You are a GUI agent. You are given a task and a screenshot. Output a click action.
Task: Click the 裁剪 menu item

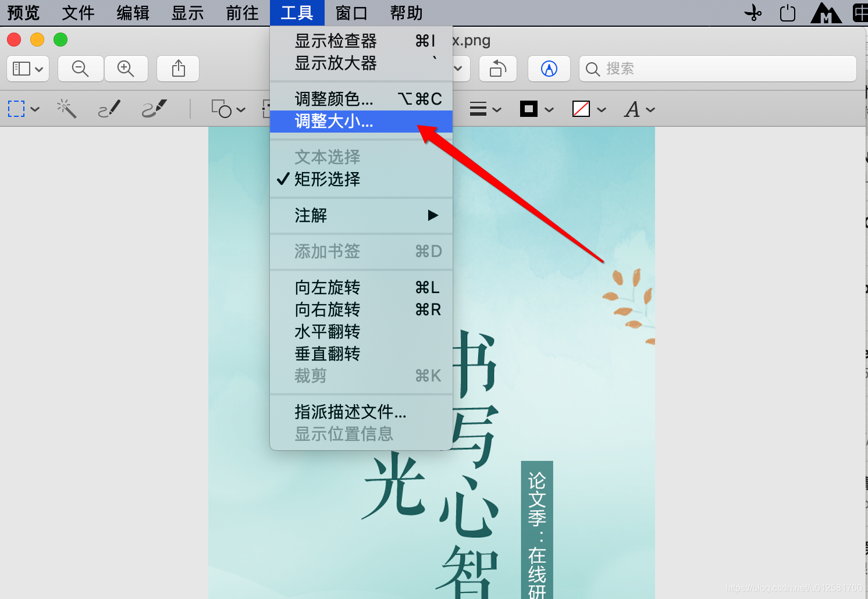pyautogui.click(x=361, y=376)
